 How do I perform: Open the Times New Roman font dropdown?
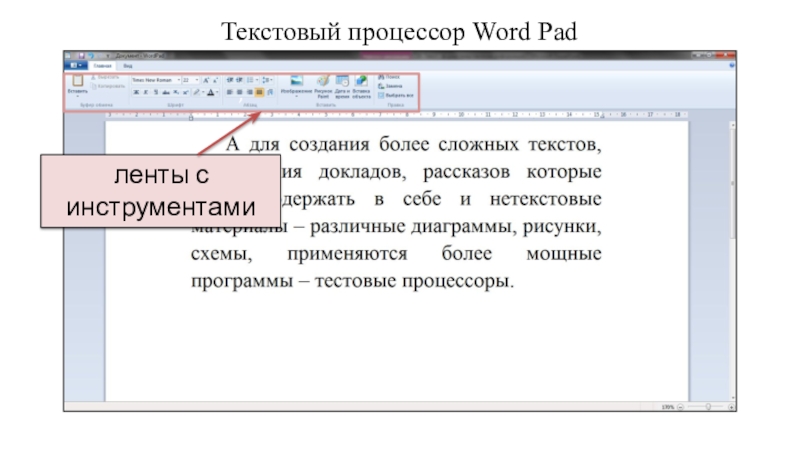coord(179,80)
